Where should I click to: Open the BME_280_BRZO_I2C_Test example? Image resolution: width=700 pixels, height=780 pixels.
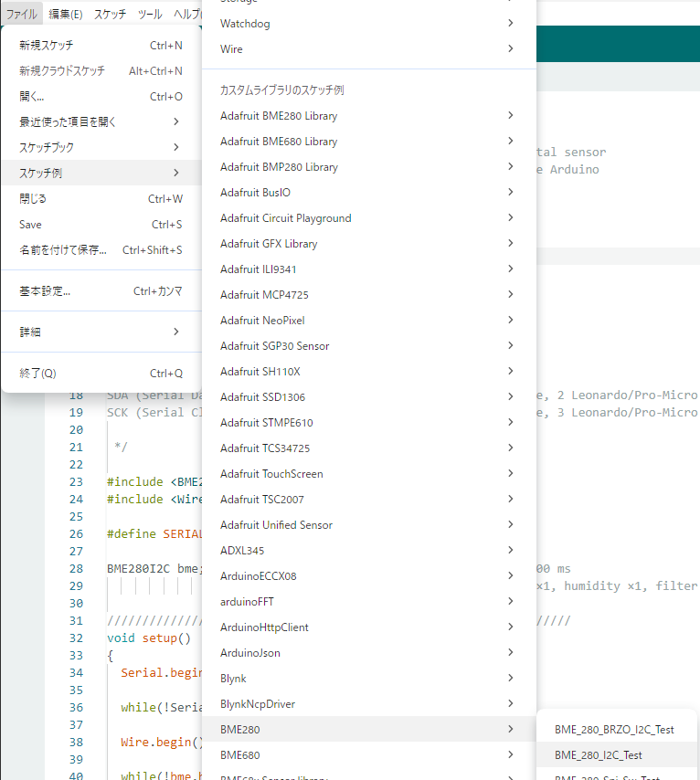coord(614,730)
